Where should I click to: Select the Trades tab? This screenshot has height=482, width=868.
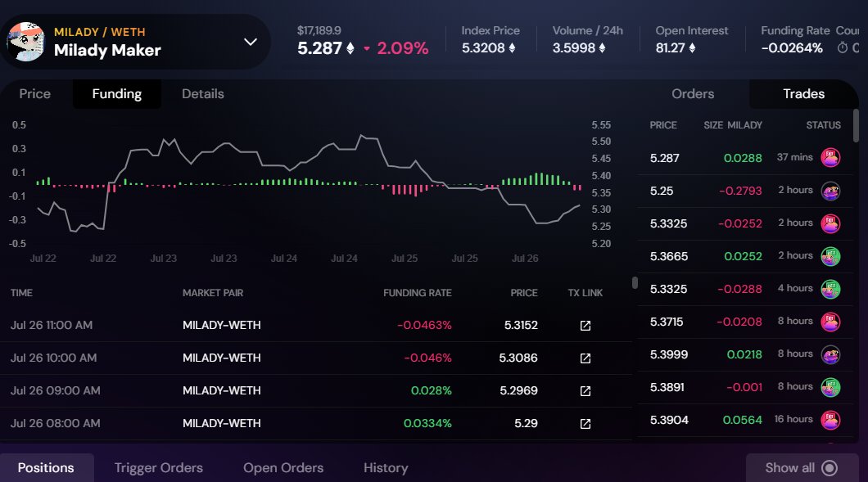click(804, 94)
